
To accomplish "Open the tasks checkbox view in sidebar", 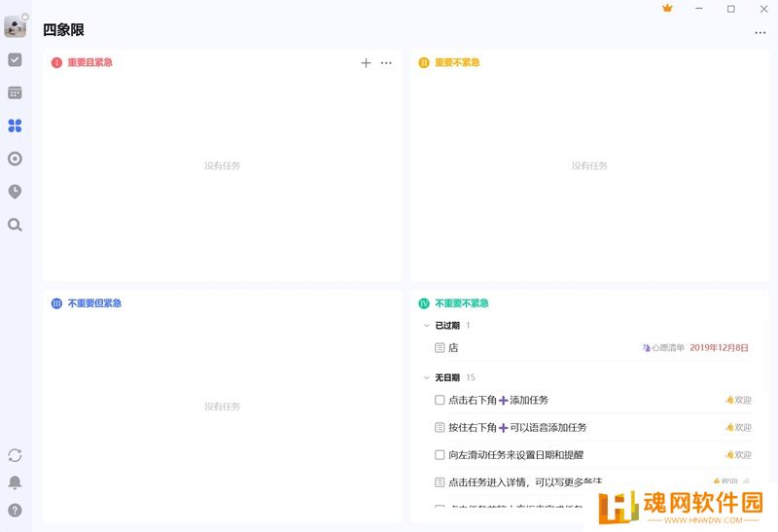I will tap(15, 60).
